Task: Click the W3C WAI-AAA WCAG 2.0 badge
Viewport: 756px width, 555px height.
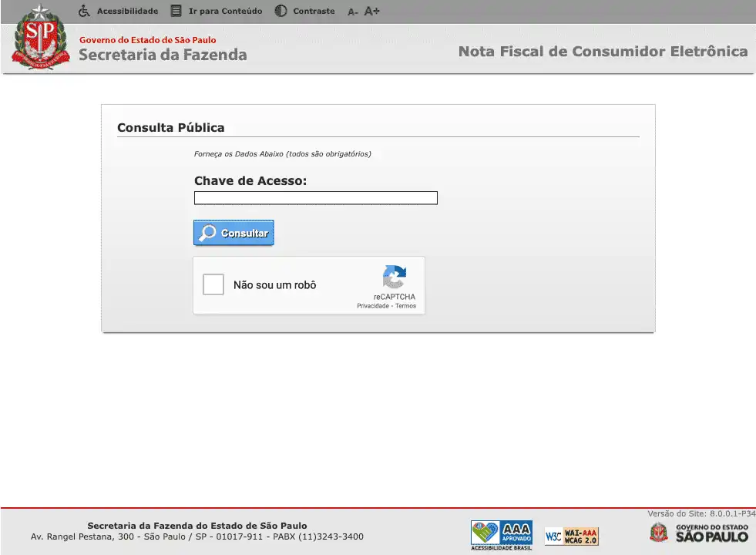Action: click(571, 536)
